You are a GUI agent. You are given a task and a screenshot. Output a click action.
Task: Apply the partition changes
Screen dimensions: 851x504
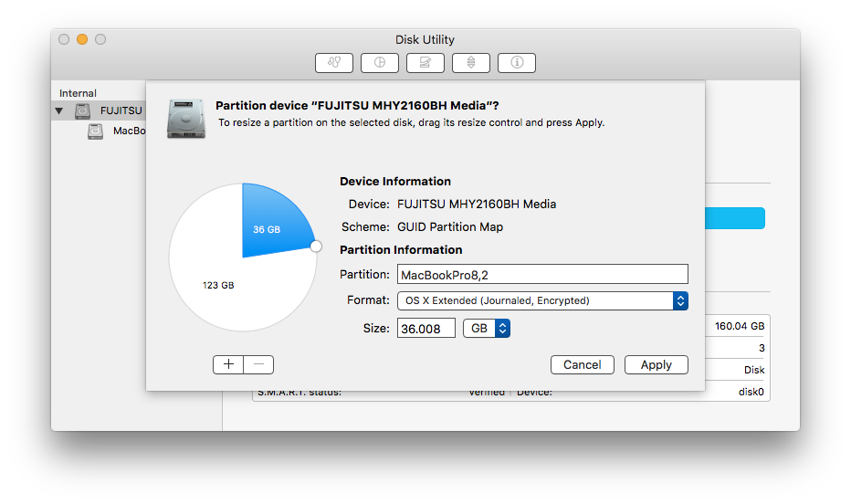coord(657,364)
